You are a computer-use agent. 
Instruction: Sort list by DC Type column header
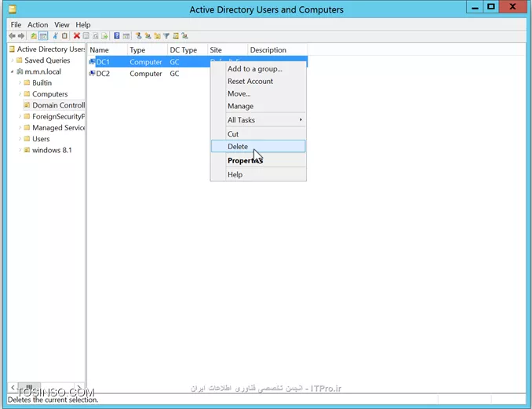pos(188,50)
